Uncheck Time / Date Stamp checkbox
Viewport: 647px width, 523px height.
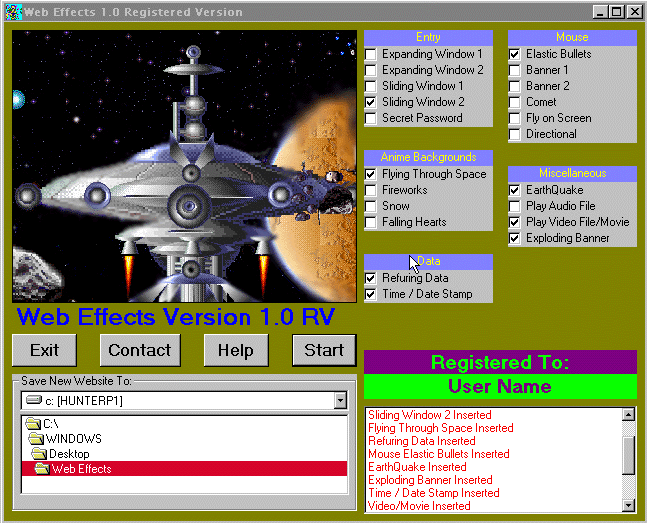[371, 294]
